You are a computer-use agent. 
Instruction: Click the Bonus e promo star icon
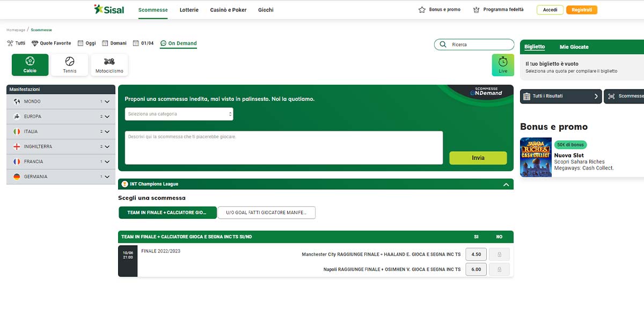click(x=422, y=10)
